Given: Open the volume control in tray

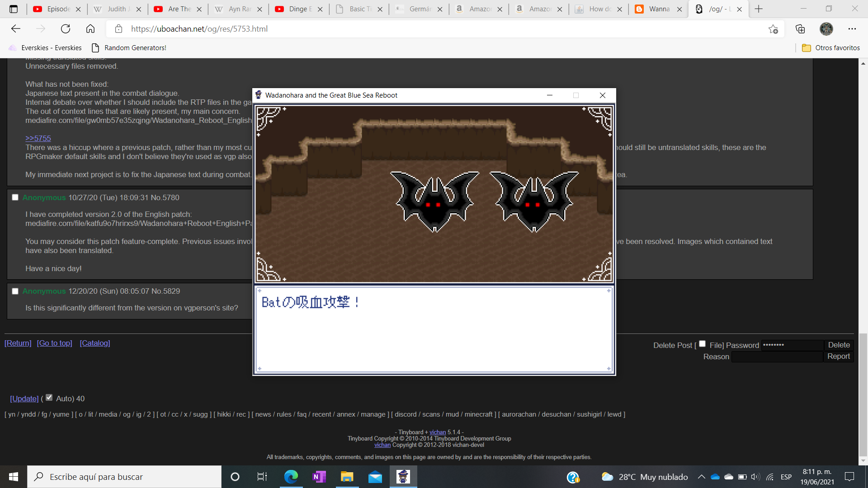Looking at the screenshot, I should coord(755,477).
